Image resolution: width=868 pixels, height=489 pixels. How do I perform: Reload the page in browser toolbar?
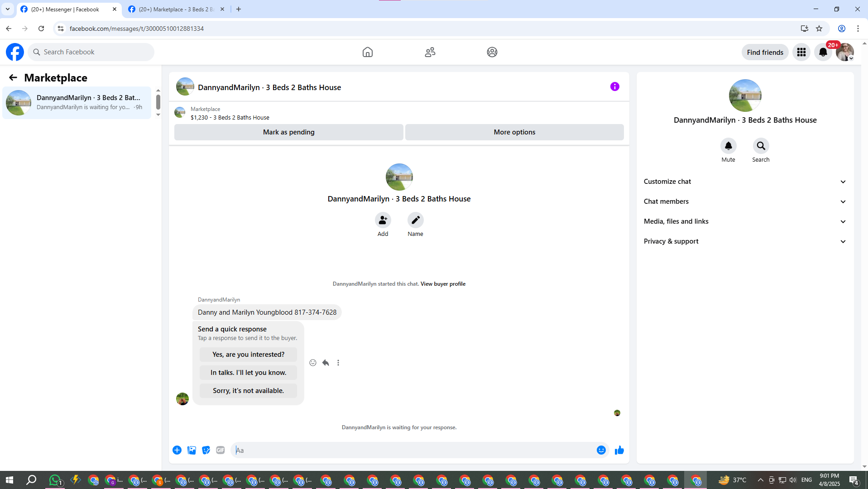pos(41,29)
